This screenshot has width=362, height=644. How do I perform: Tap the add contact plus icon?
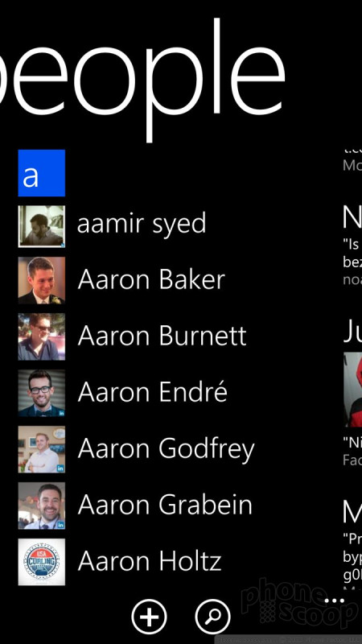tap(150, 617)
